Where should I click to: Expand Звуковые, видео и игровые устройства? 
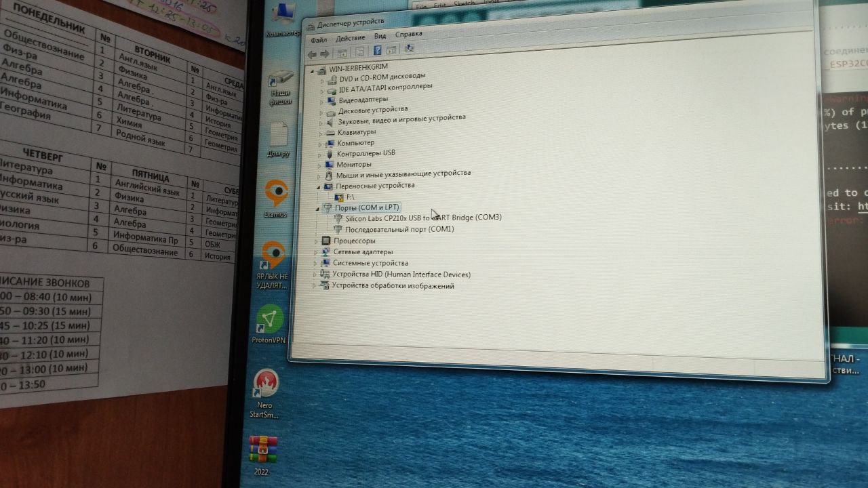coord(321,123)
